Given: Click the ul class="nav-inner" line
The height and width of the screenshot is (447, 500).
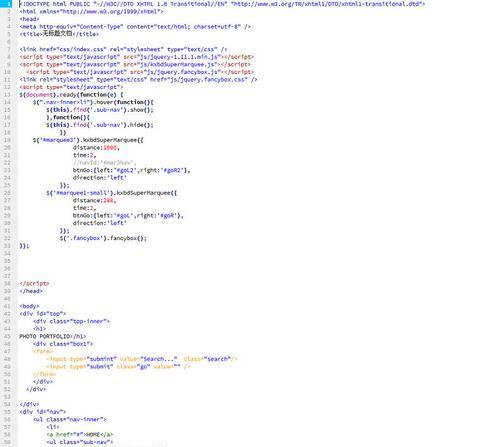Looking at the screenshot, I should tap(70, 419).
